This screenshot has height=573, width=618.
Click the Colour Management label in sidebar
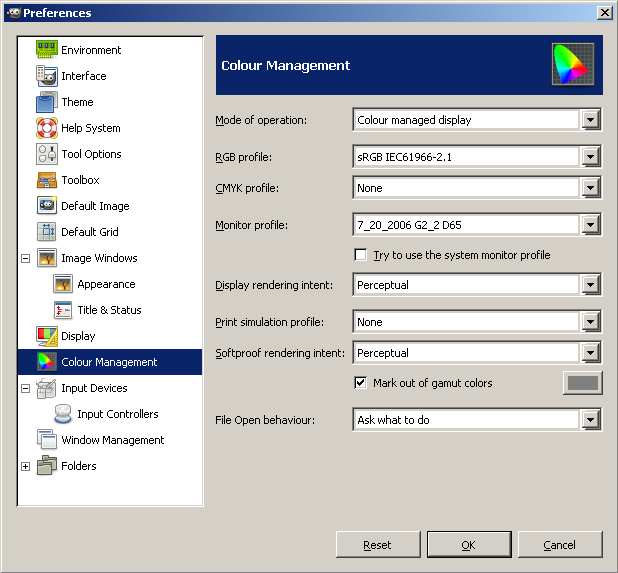pyautogui.click(x=109, y=362)
